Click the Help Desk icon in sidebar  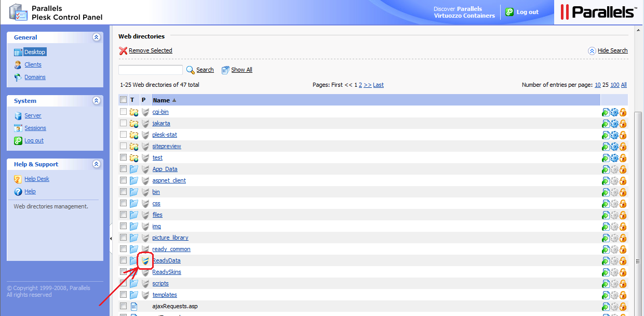[x=18, y=179]
